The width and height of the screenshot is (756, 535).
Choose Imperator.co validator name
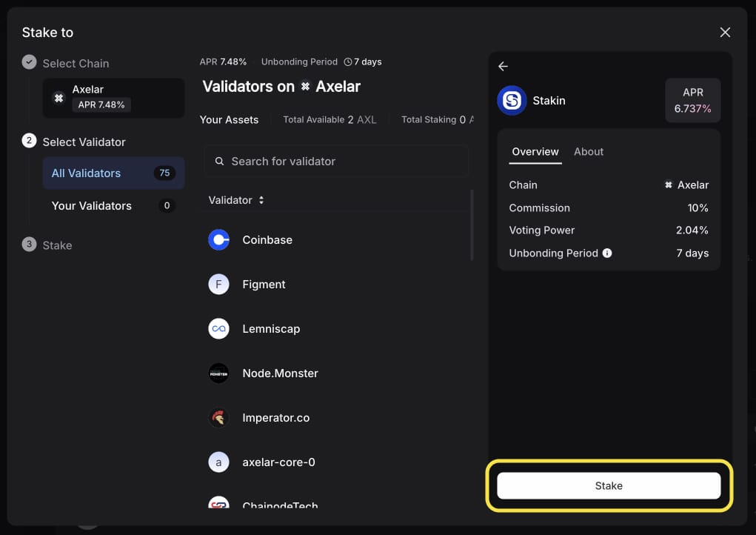tap(275, 417)
